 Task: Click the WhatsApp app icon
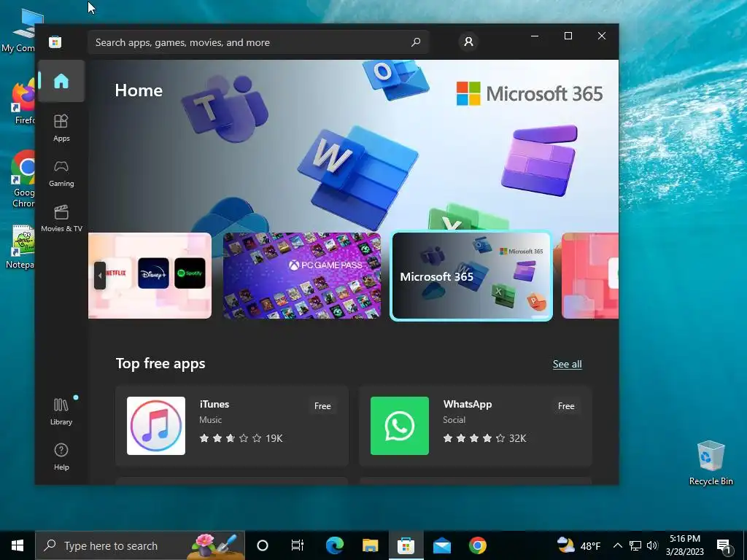click(x=400, y=426)
